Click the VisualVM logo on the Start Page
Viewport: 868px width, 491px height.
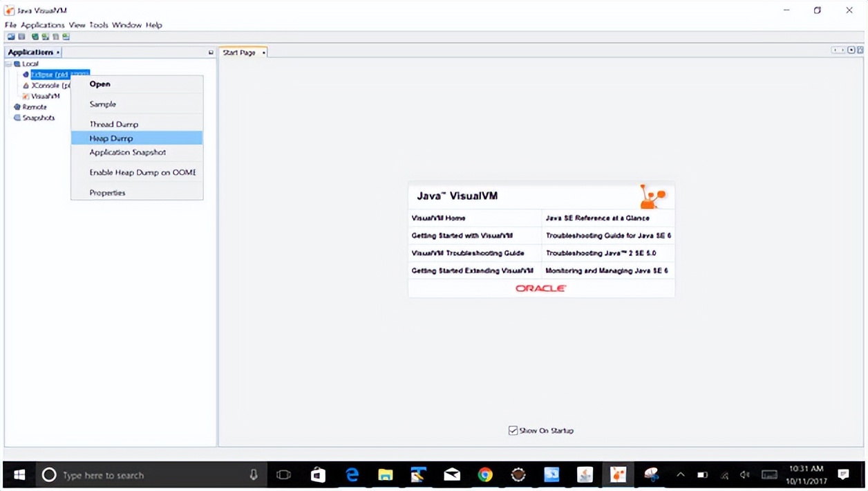[652, 196]
